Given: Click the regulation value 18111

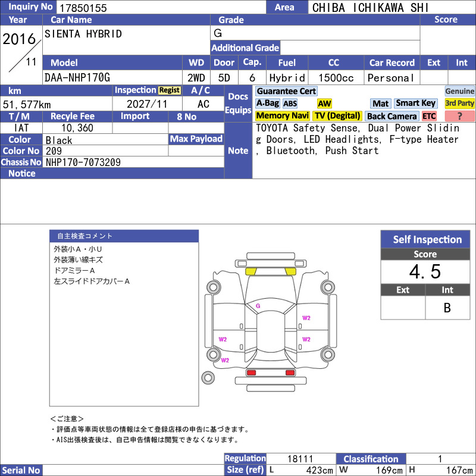Looking at the screenshot, I should click(300, 458).
